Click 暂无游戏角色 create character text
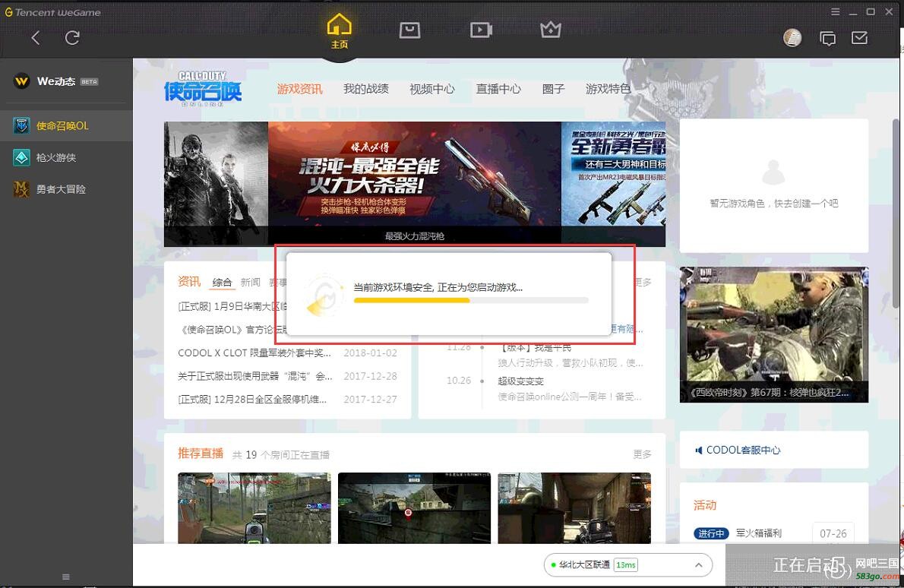 [x=773, y=204]
